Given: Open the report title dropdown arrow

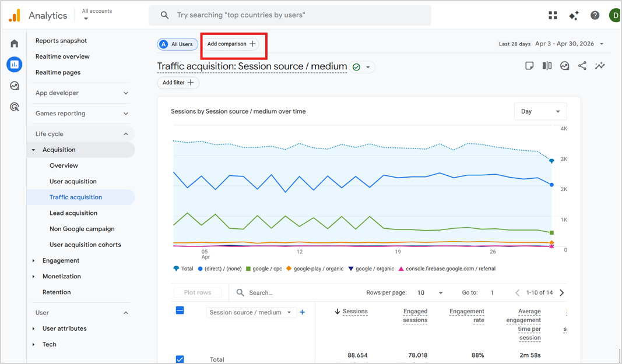Looking at the screenshot, I should click(368, 67).
